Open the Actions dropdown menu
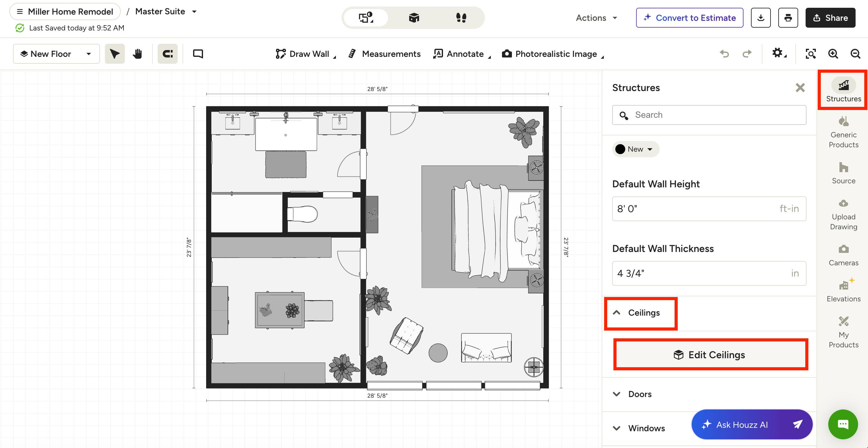868x448 pixels. 596,18
